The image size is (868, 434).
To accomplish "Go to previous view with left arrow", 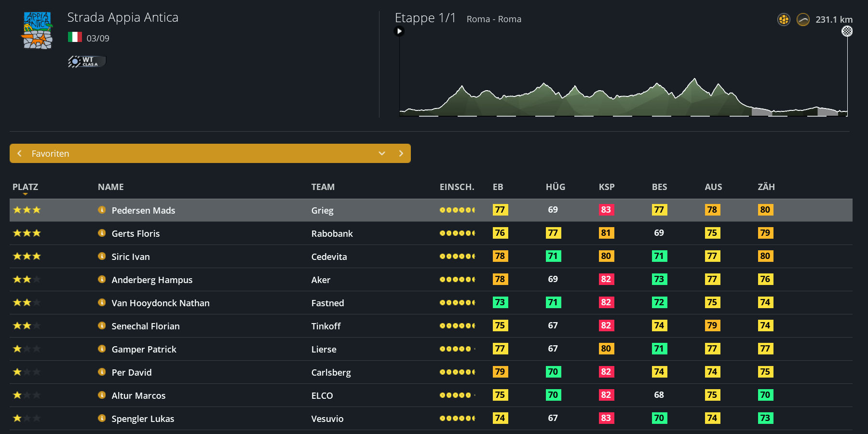I will click(20, 153).
